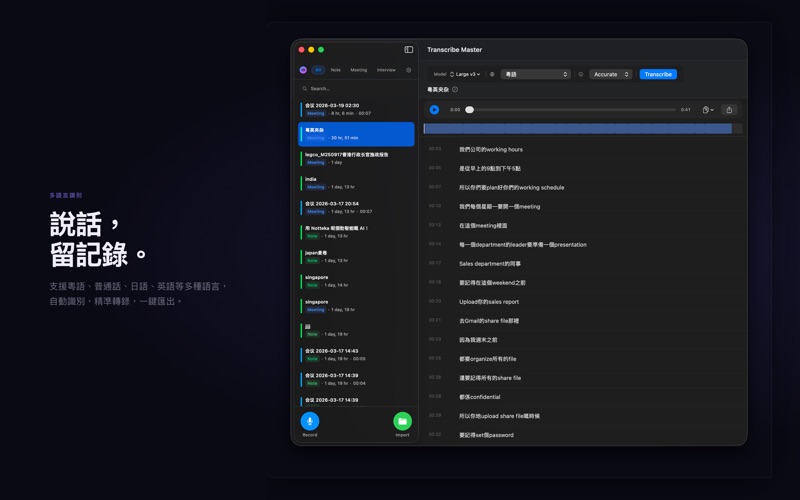The height and width of the screenshot is (500, 800).
Task: Click the green Import folder icon
Action: pos(402,421)
